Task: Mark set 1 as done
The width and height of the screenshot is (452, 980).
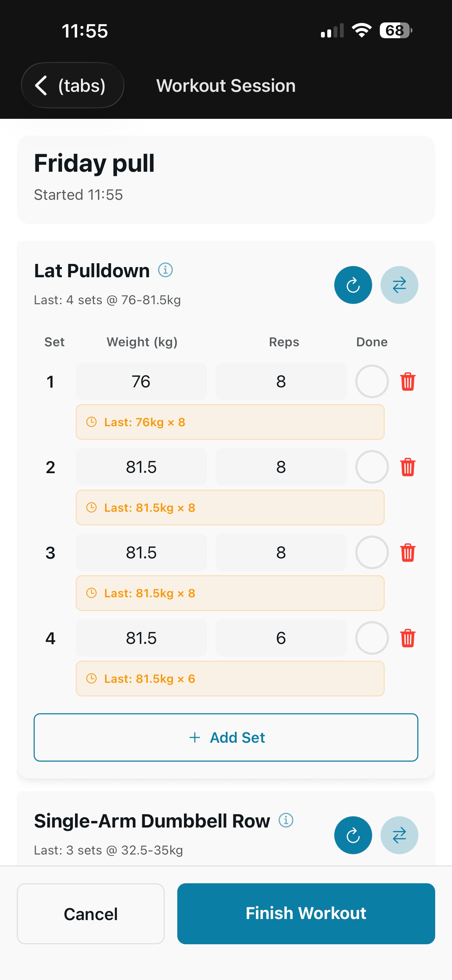Action: [x=372, y=382]
